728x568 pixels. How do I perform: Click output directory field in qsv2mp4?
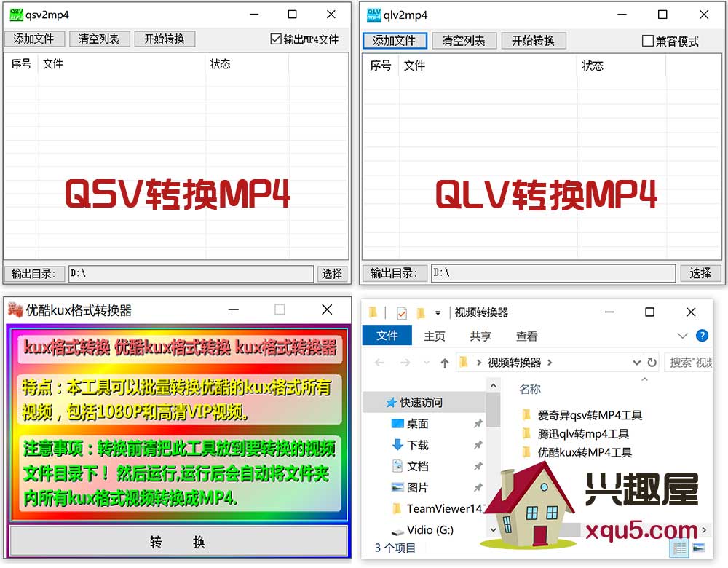pyautogui.click(x=191, y=274)
